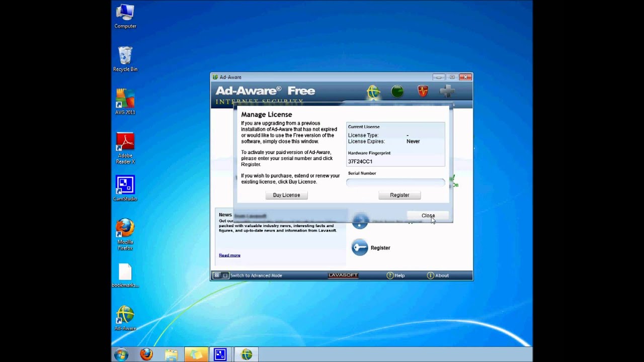Screen dimensions: 644x362
Task: Click Firefox in the taskbar
Action: pyautogui.click(x=146, y=354)
